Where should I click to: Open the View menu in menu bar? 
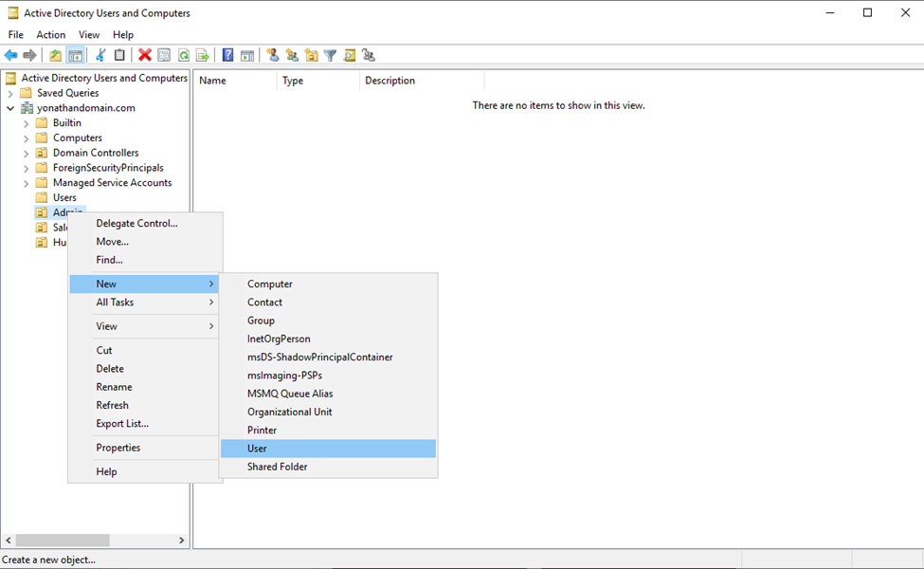coord(89,35)
